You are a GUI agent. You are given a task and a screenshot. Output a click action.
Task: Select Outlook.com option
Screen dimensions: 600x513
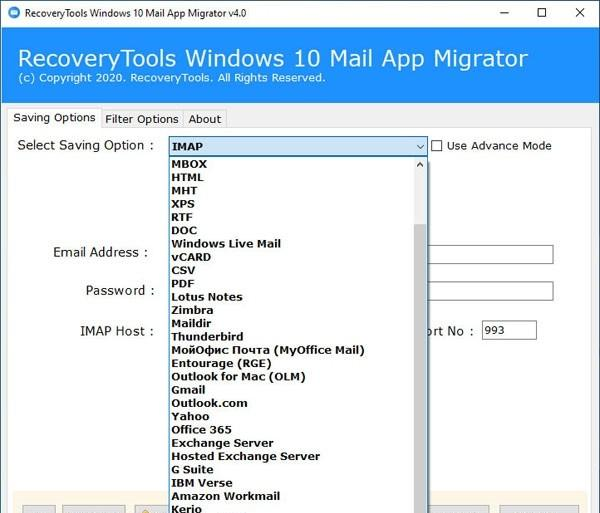293,403
